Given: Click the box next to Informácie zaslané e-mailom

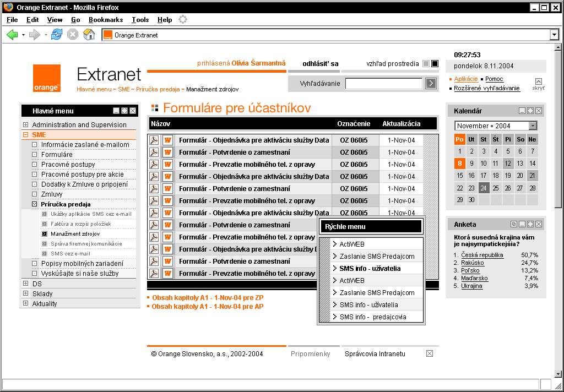Looking at the screenshot, I should tap(35, 145).
